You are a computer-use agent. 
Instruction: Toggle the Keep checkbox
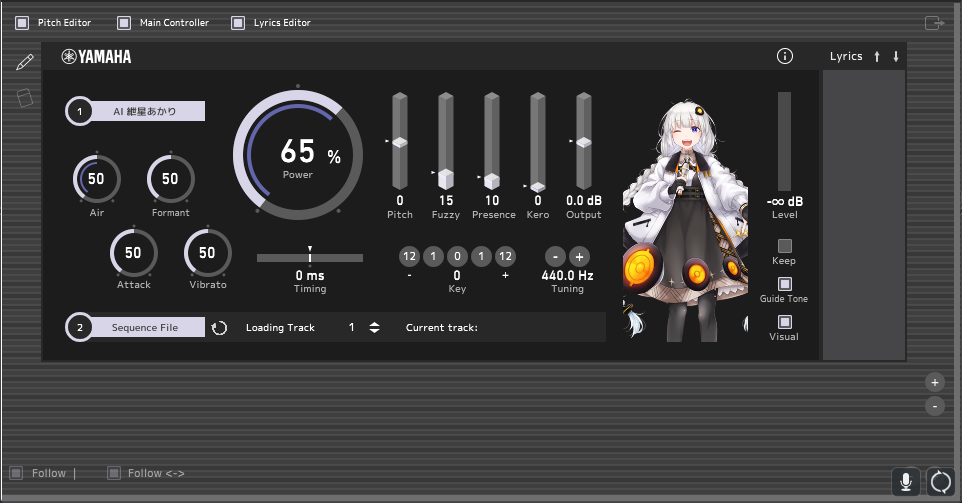click(x=785, y=246)
